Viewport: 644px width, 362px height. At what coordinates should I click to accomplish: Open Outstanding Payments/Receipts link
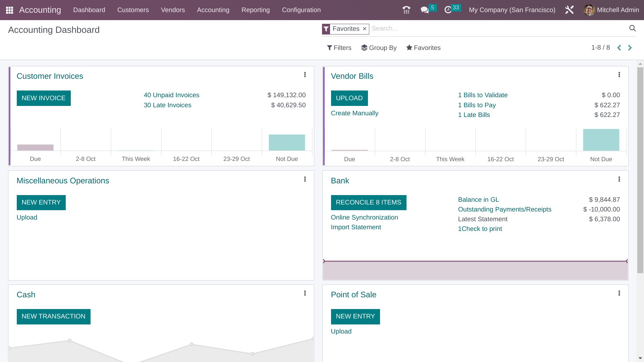[x=504, y=209]
